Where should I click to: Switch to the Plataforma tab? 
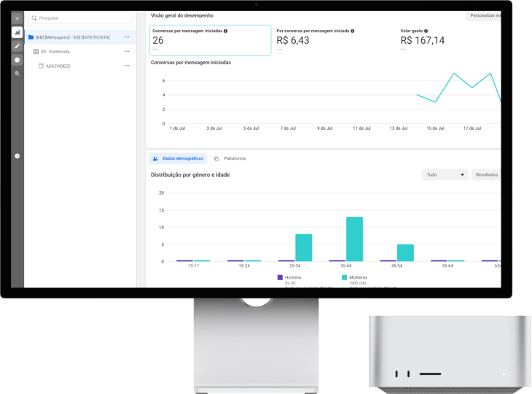pyautogui.click(x=230, y=158)
